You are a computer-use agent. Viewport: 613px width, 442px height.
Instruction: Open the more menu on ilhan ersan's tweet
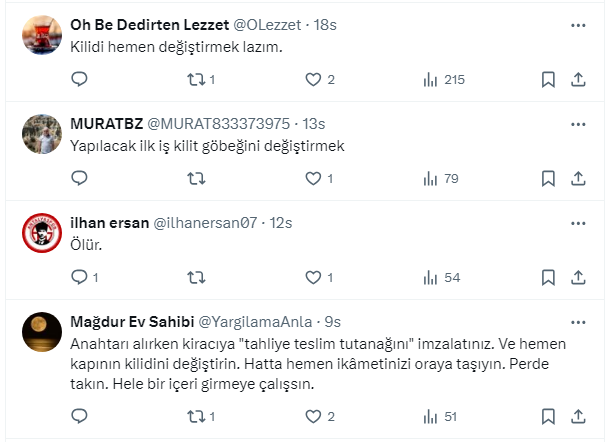click(x=578, y=222)
